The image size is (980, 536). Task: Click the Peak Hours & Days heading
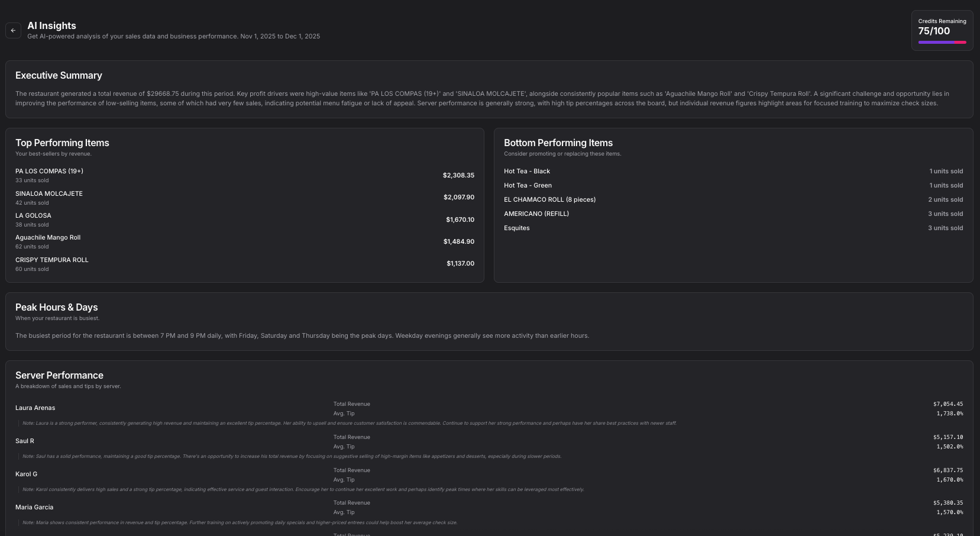pos(56,307)
